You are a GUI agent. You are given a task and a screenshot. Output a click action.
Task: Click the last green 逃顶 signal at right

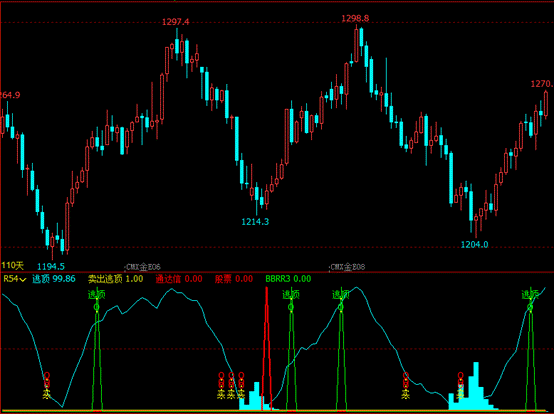pos(530,295)
